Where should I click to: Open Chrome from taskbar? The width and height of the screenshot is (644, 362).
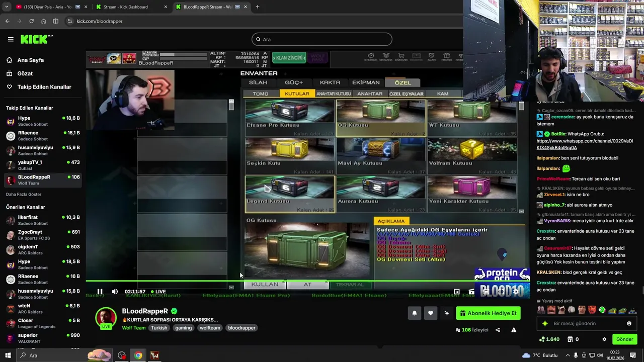(x=138, y=355)
